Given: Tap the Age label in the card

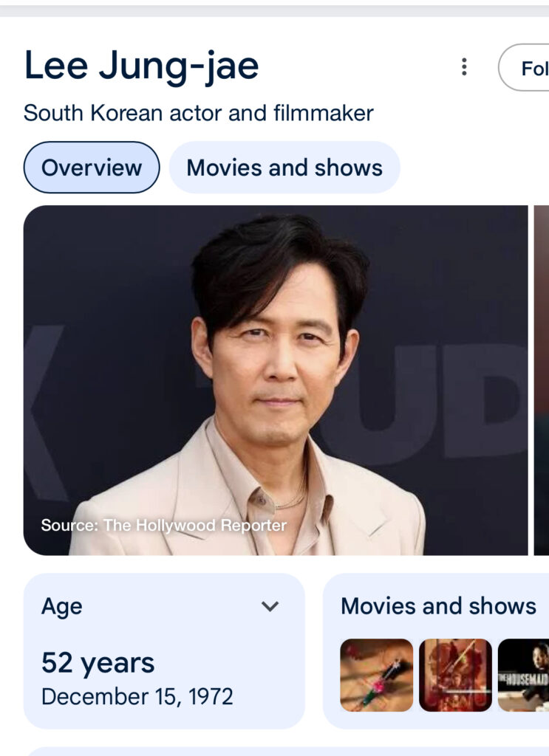Looking at the screenshot, I should coord(62,607).
